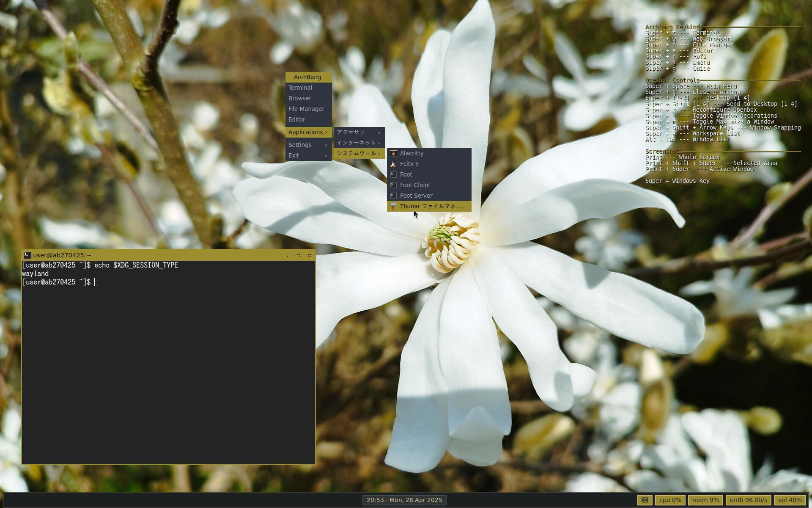Select the Applications menu entry

[x=308, y=132]
